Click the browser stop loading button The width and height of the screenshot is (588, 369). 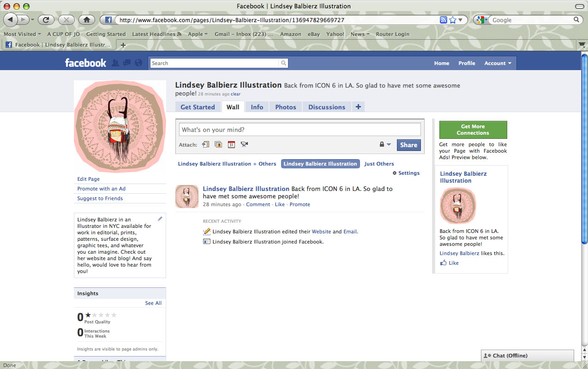66,20
